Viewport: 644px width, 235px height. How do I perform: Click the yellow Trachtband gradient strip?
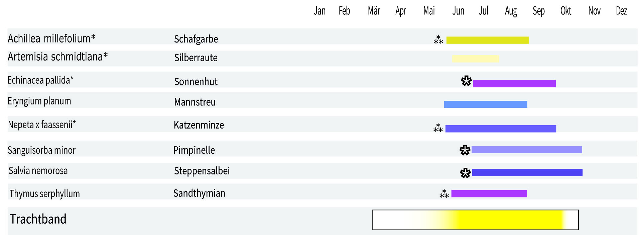pos(476,220)
